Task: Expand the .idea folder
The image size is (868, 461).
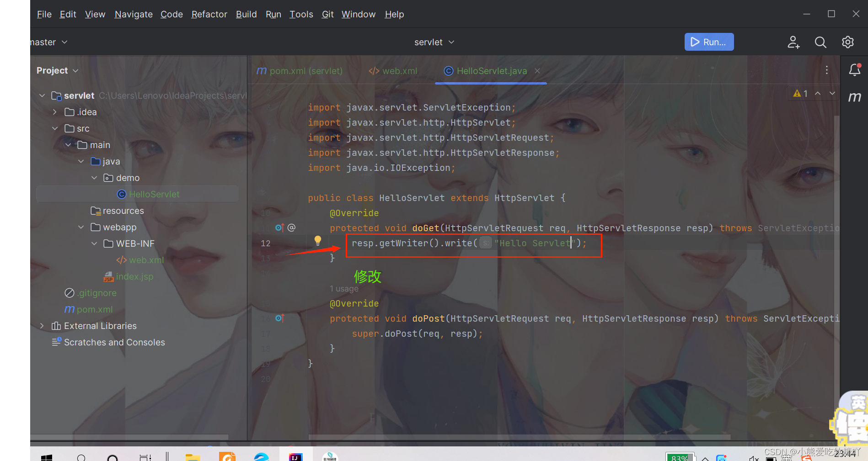Action: (x=55, y=112)
